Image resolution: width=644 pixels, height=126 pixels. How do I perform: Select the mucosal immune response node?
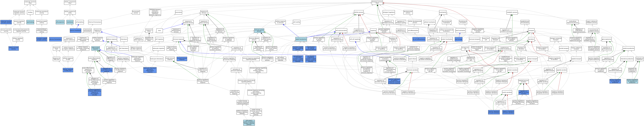(x=182, y=59)
